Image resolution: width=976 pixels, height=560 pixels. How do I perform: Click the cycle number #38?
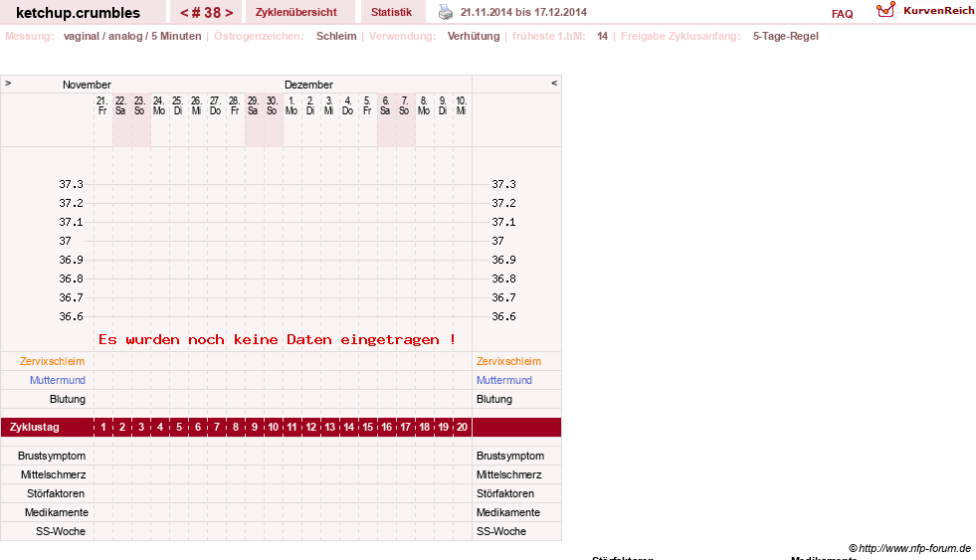[x=207, y=13]
